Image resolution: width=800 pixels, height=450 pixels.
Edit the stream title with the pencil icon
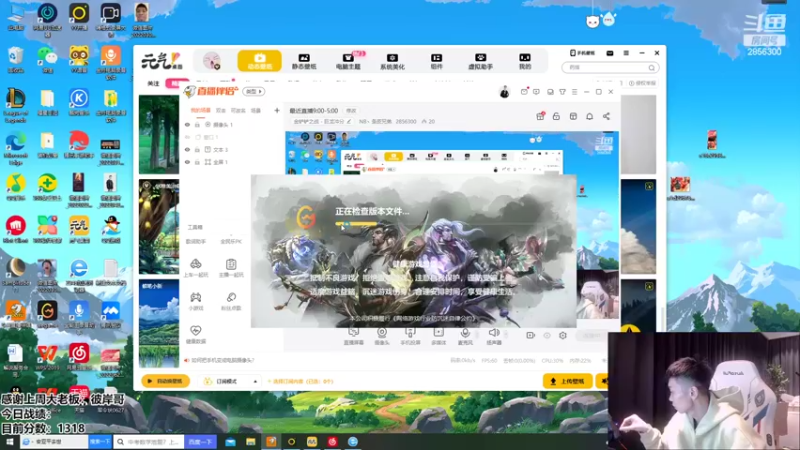[349, 121]
